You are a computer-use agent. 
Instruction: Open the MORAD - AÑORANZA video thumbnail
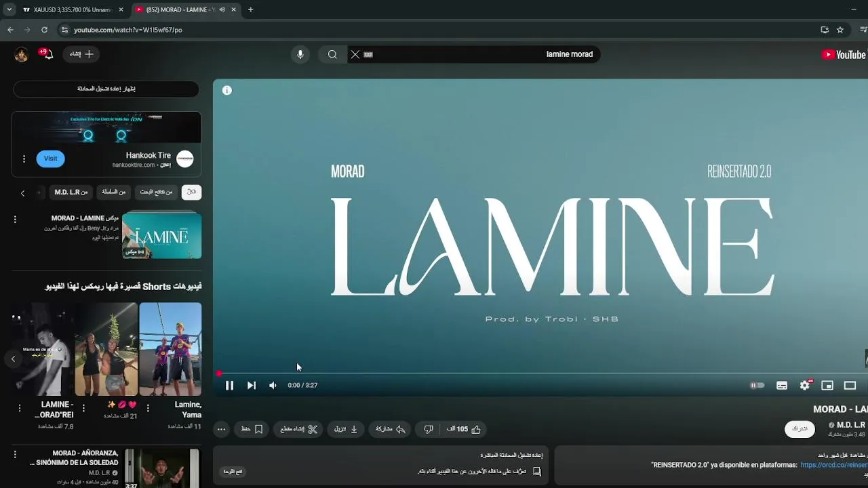coord(162,468)
